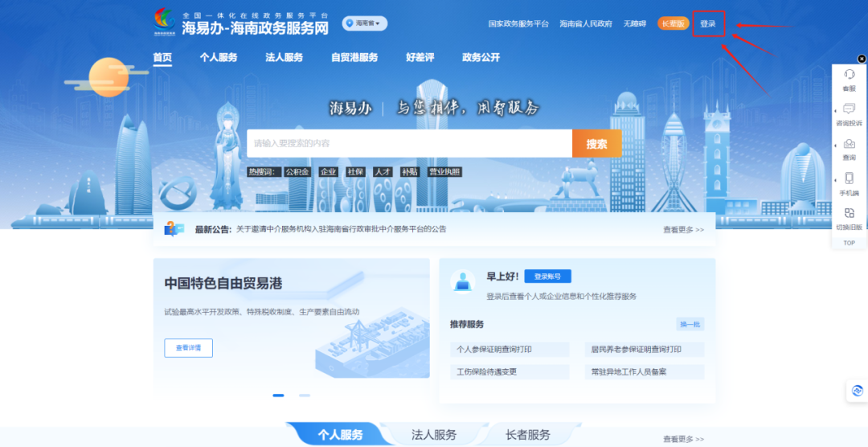
Task: Open 咨询投诉 chat icon in sidebar
Action: coord(850,109)
